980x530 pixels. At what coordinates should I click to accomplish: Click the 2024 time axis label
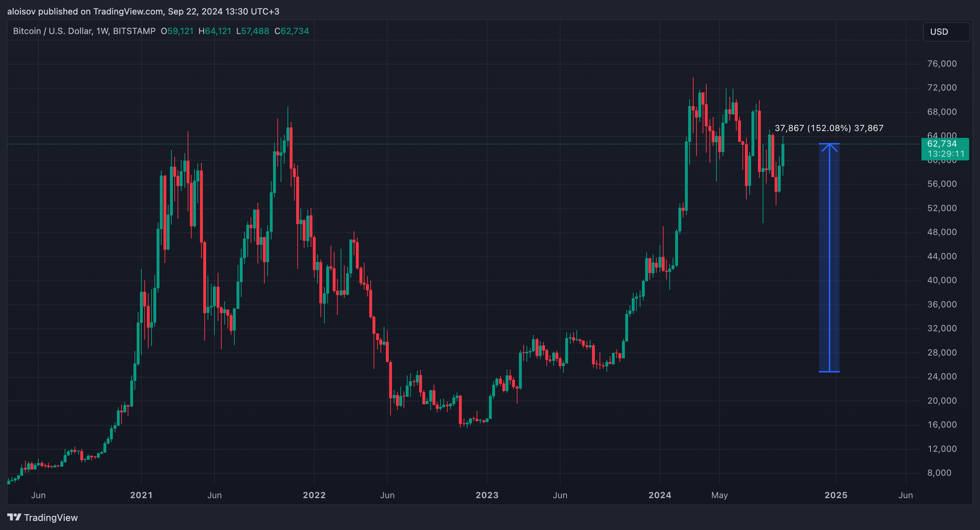point(659,495)
